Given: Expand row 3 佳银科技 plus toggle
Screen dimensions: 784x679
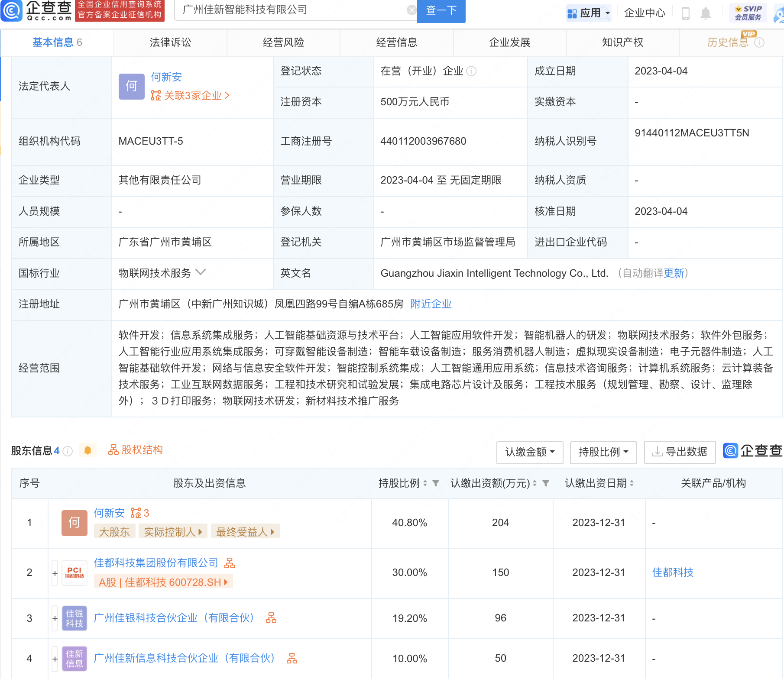Looking at the screenshot, I should (55, 618).
